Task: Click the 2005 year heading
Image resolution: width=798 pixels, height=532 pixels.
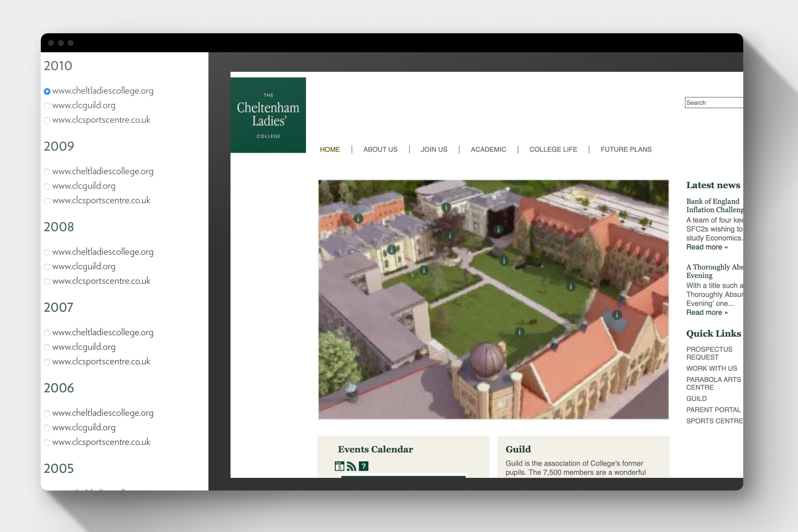Action: coord(59,468)
